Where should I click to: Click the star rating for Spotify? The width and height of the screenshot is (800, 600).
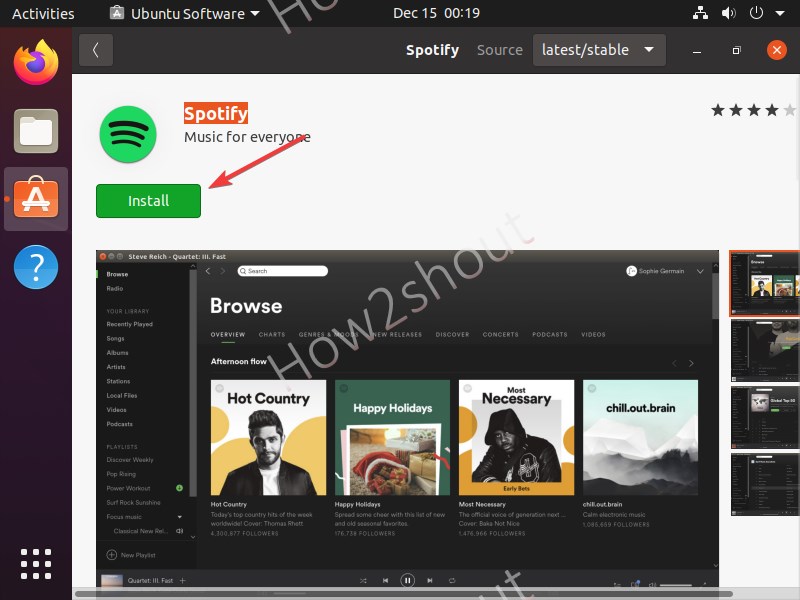point(754,110)
